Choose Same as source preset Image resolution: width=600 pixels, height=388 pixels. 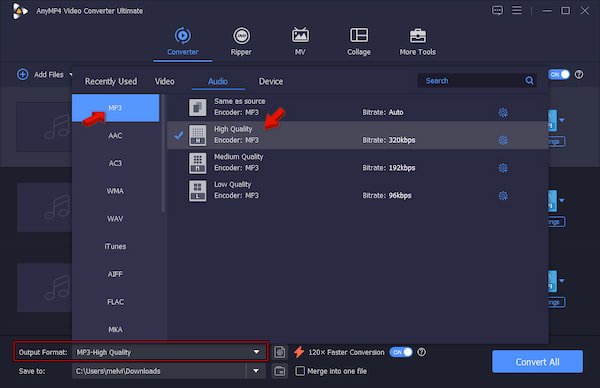point(357,107)
